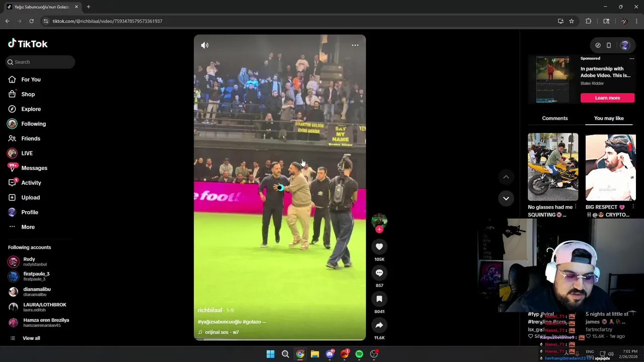
Task: Open the BIG RESPECT video thumbnail
Action: (611, 167)
